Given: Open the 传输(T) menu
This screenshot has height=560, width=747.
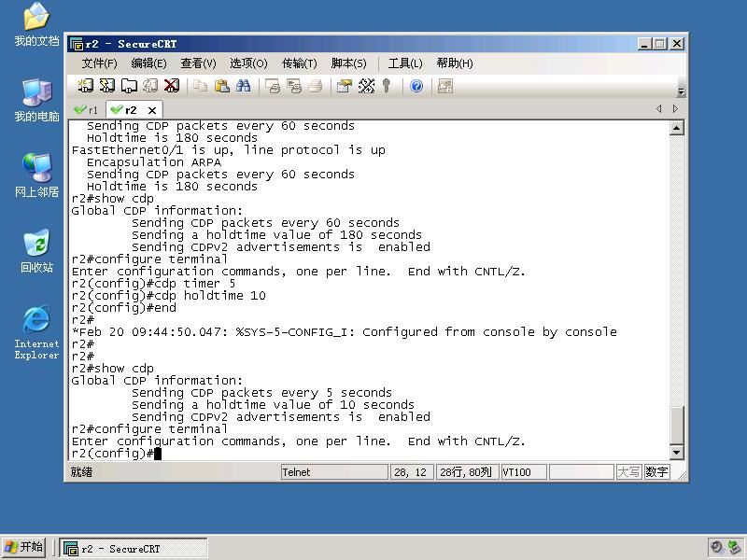Looking at the screenshot, I should (x=299, y=63).
